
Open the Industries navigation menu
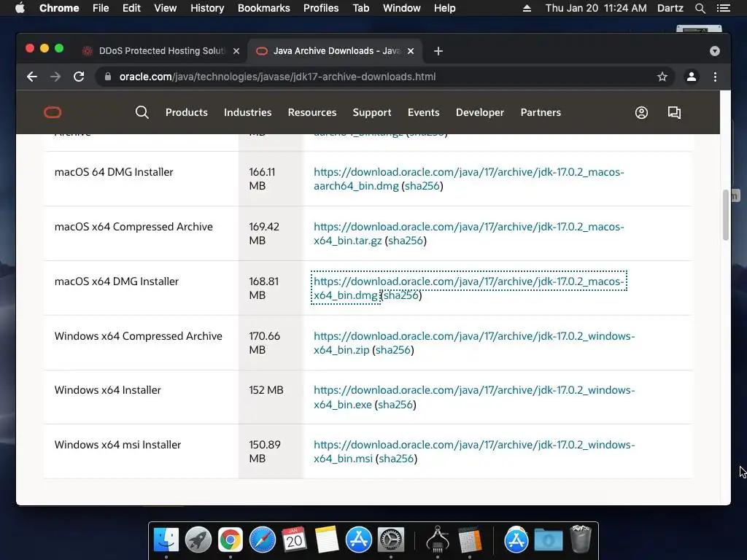tap(248, 112)
